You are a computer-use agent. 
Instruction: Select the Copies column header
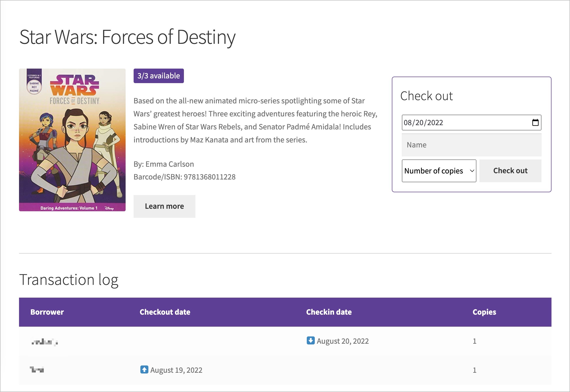pyautogui.click(x=484, y=312)
